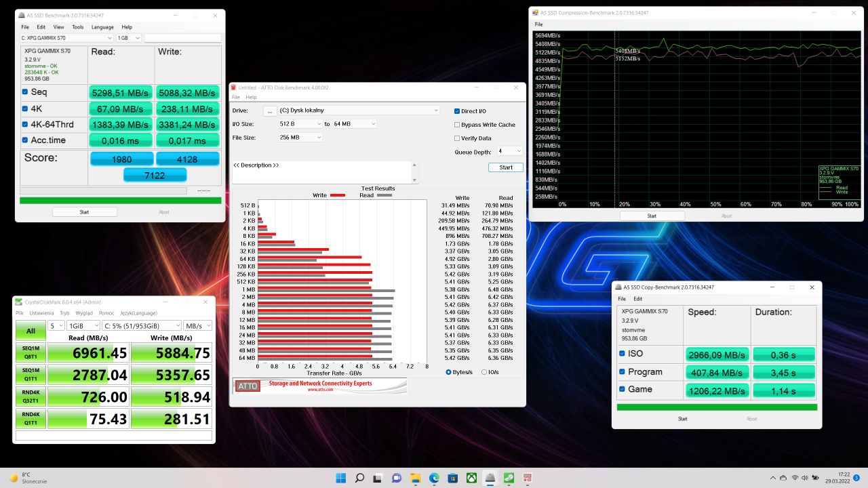Toggle the 4K-64Thrd test checkbox

click(25, 125)
